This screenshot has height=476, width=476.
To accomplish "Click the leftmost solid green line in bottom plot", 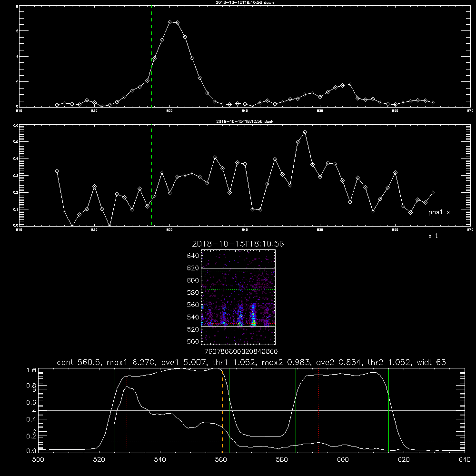I will [115, 410].
